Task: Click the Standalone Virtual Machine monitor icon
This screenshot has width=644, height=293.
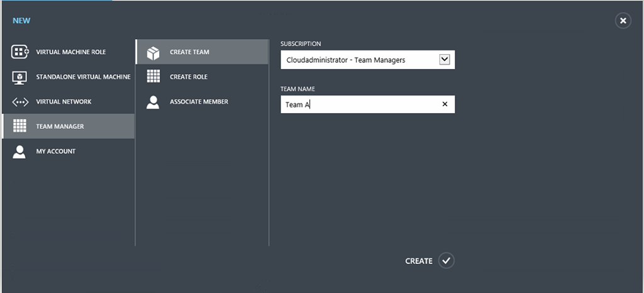Action: click(19, 77)
